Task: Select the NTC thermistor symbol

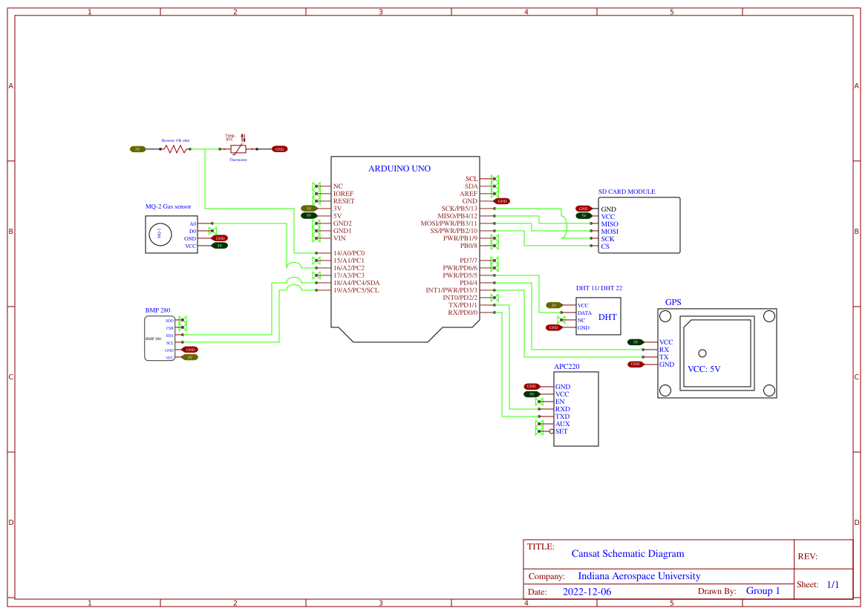Action: pos(238,149)
